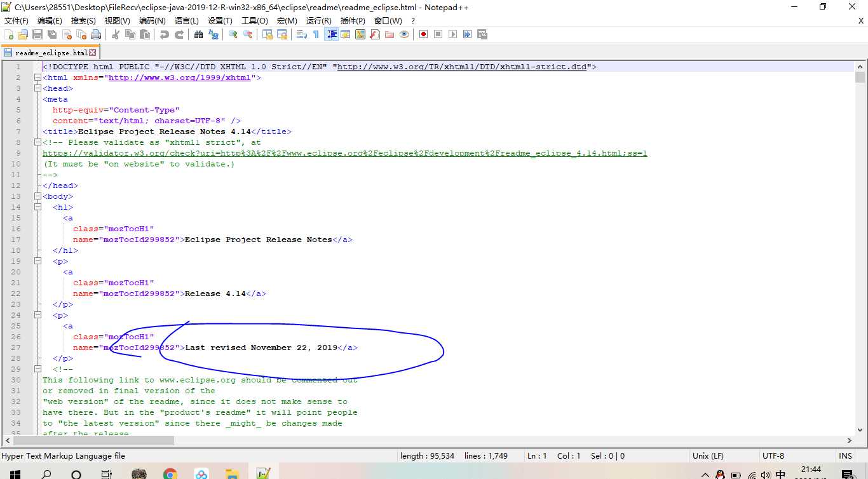Viewport: 868px width, 479px height.
Task: Collapse the html fold on line 2
Action: coord(37,78)
